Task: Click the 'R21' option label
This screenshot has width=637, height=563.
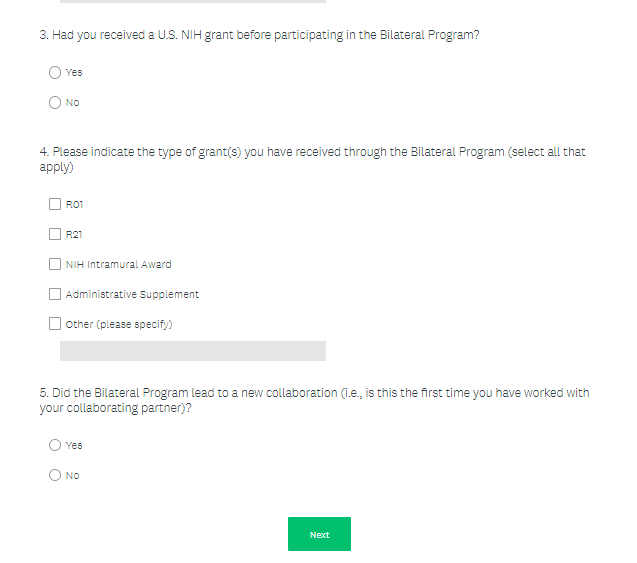Action: 74,235
